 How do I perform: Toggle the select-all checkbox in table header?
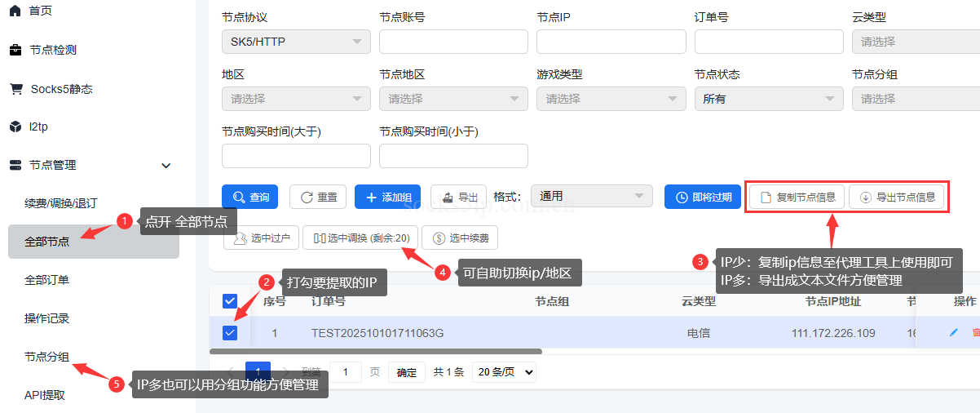[x=230, y=301]
